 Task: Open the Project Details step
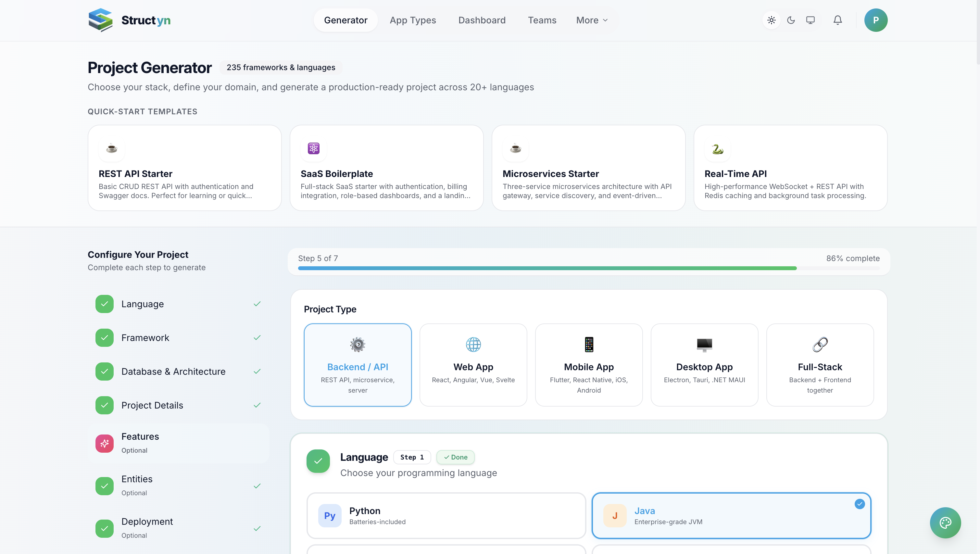pyautogui.click(x=178, y=406)
